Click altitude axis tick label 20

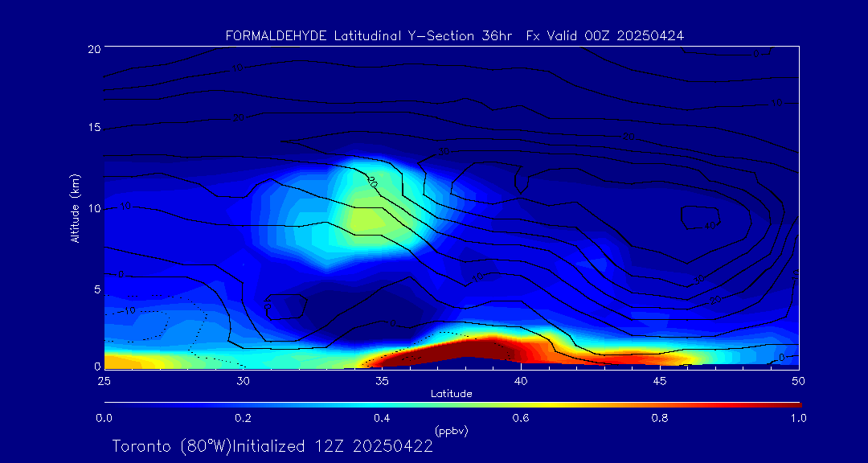pos(93,48)
